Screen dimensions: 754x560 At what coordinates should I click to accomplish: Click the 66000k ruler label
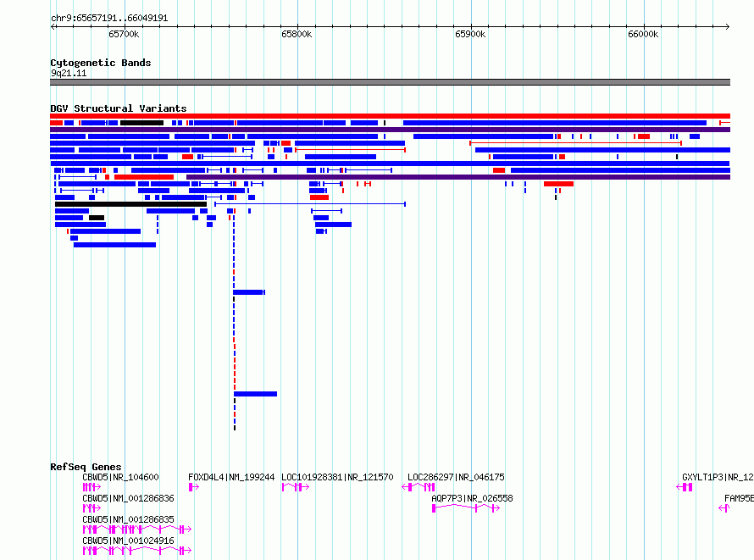tap(643, 34)
